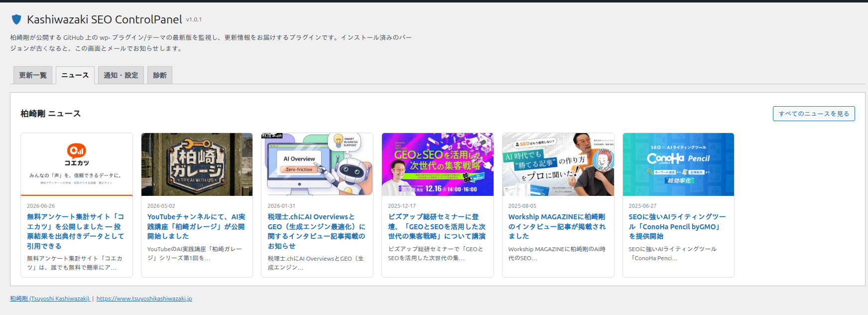
Task: Open ビズアップ総研セミナー news headline
Action: tap(437, 226)
